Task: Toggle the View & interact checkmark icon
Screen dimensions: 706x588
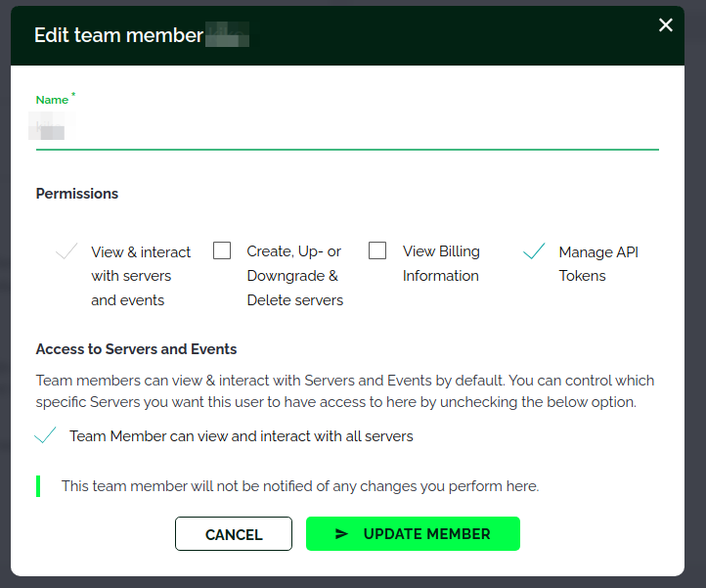Action: [66, 251]
